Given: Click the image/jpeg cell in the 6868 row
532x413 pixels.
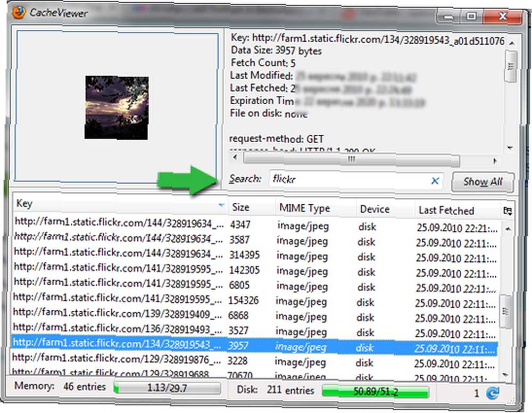Looking at the screenshot, I should click(x=301, y=317).
